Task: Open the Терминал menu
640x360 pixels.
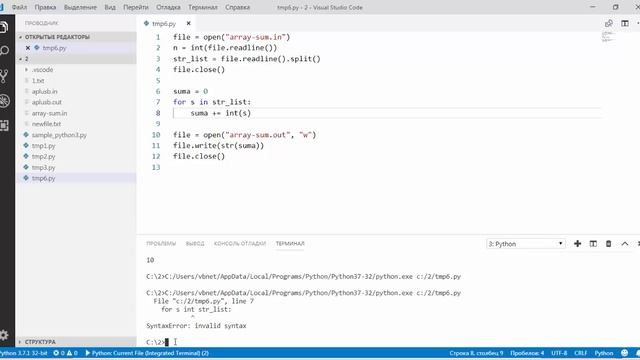Action: 203,7
